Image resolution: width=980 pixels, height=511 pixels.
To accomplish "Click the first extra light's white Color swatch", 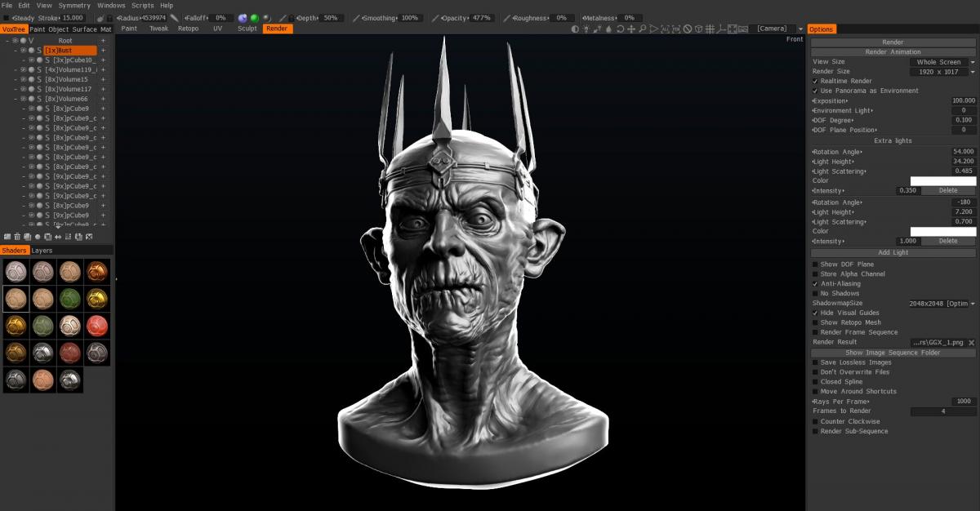I will click(942, 180).
